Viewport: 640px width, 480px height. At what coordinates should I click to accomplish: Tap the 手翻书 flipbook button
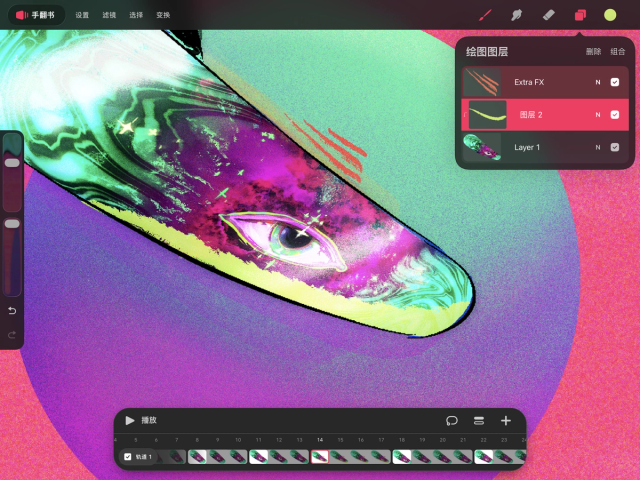coord(36,15)
